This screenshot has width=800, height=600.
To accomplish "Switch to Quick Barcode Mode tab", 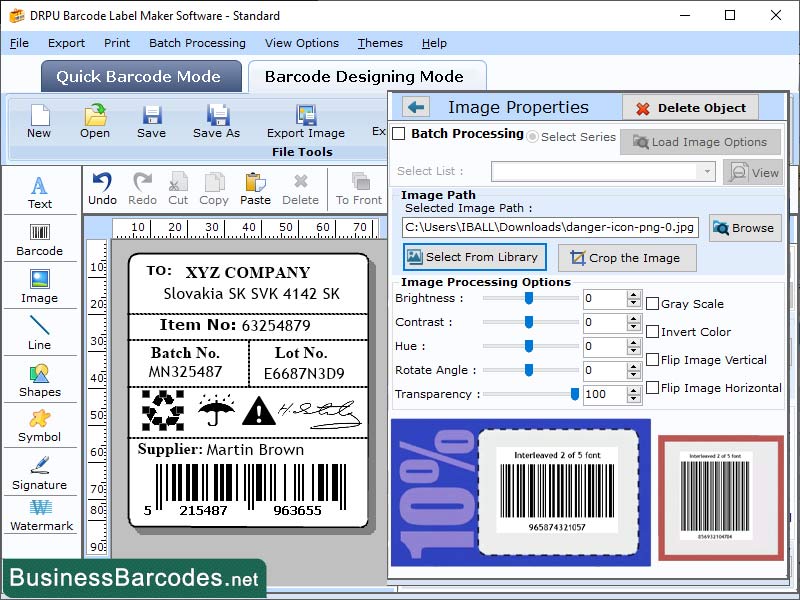I will [140, 76].
